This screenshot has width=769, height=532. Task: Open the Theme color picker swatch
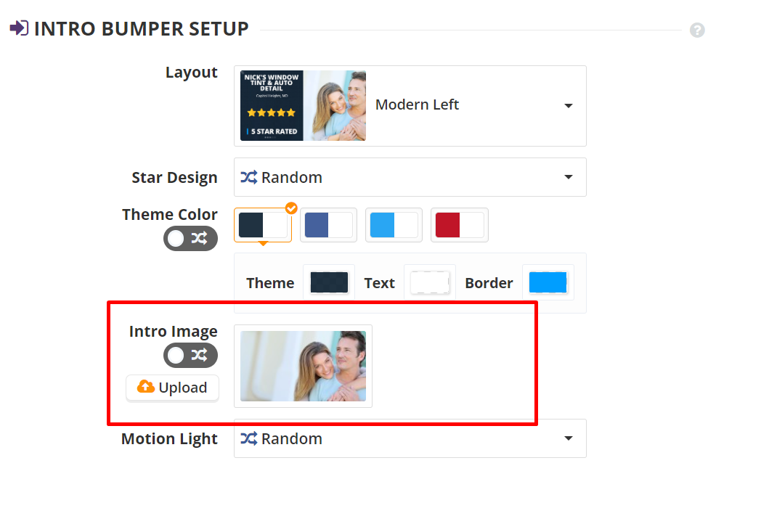click(x=329, y=282)
